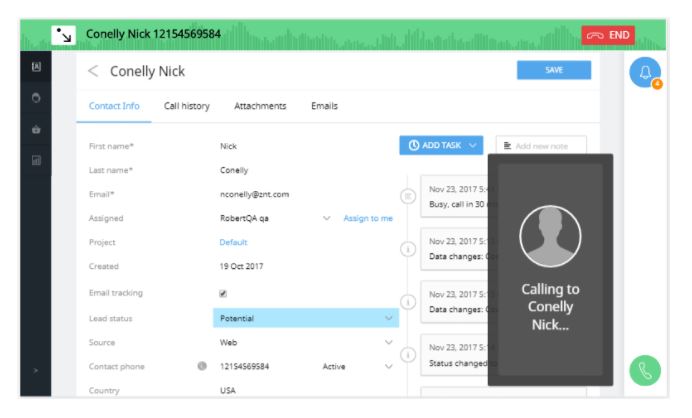Toggle the Email tracking checkbox
Image resolution: width=692 pixels, height=418 pixels.
[223, 294]
